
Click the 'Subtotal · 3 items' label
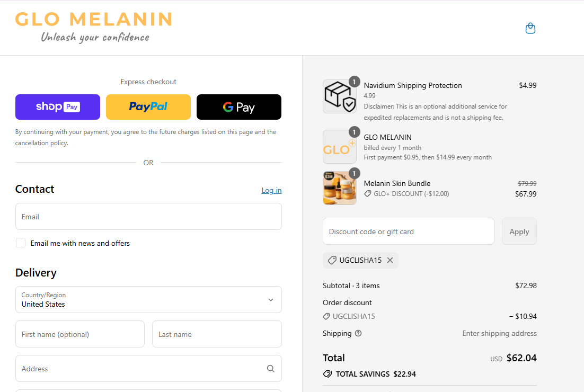[351, 286]
